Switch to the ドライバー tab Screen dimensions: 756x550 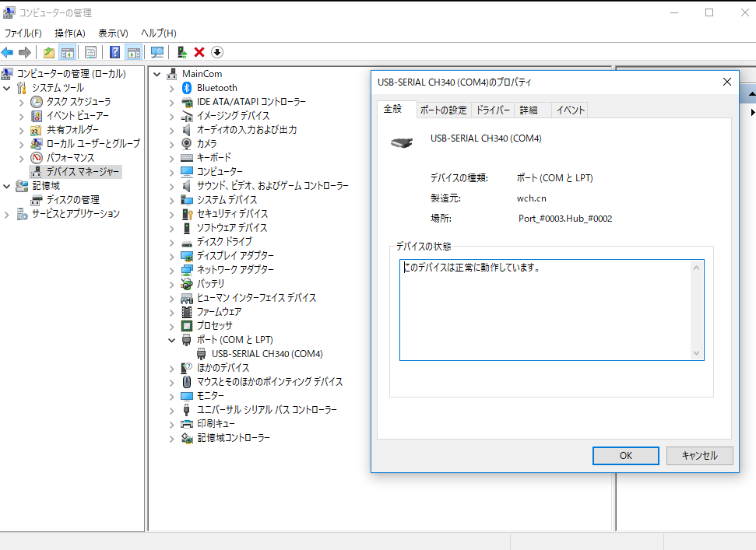(493, 110)
